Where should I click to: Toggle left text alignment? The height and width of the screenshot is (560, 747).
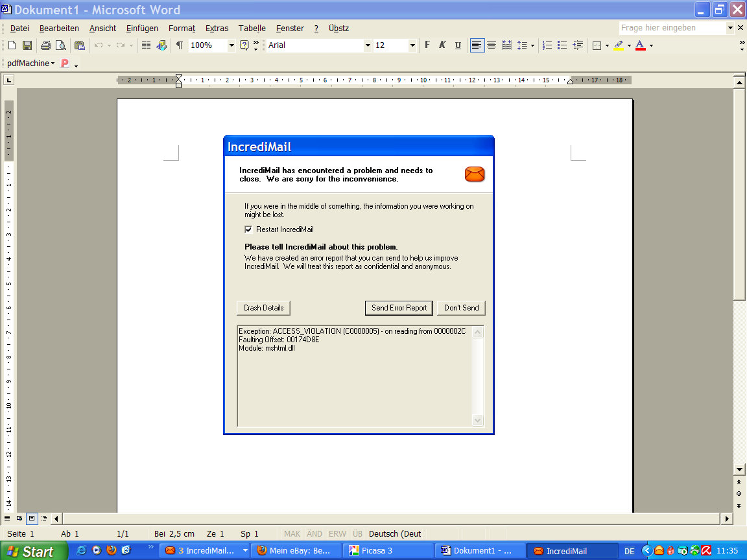tap(477, 45)
